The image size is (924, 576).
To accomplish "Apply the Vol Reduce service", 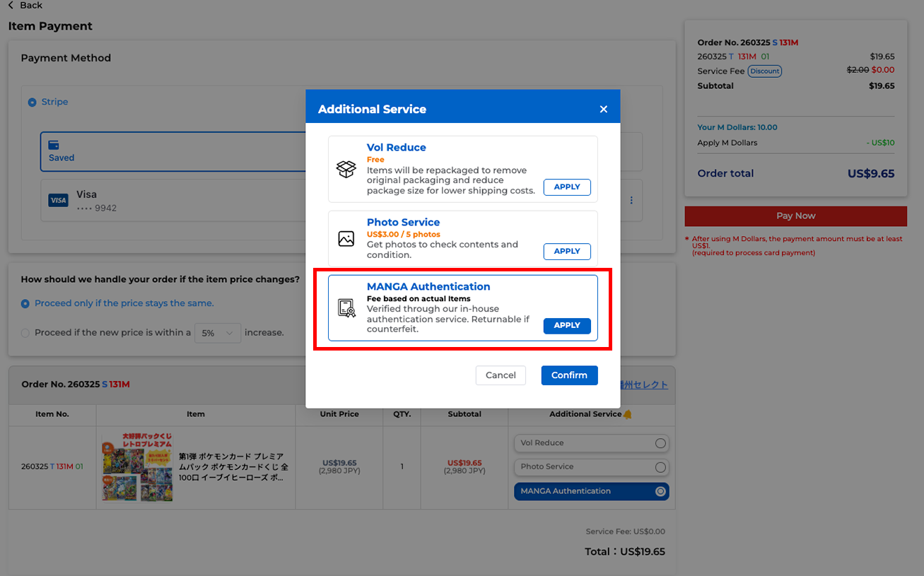I will 566,187.
